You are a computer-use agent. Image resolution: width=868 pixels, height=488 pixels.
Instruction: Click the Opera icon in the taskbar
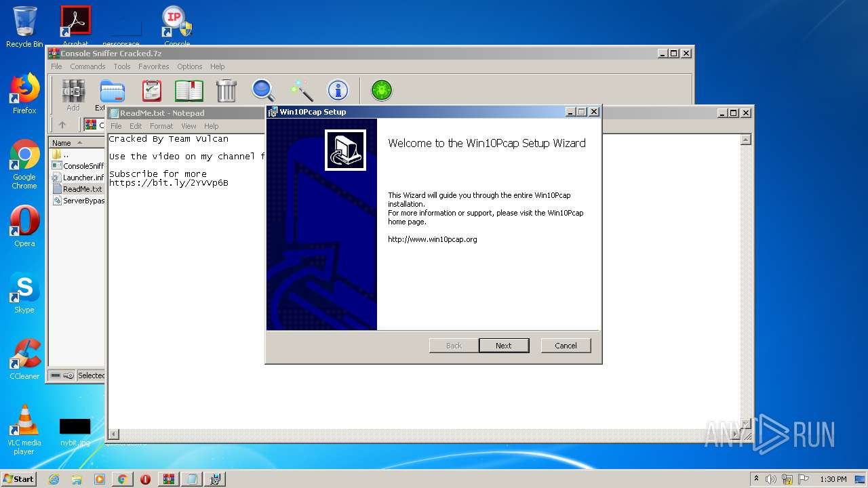[x=145, y=479]
